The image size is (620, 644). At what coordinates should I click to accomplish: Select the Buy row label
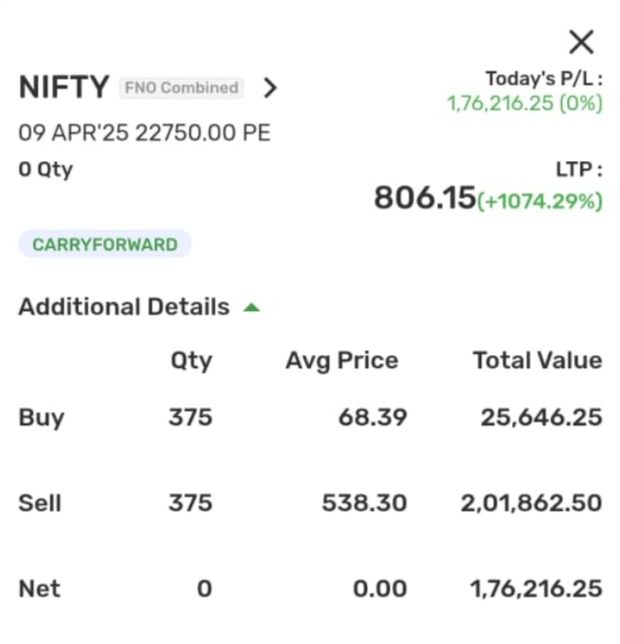[41, 417]
